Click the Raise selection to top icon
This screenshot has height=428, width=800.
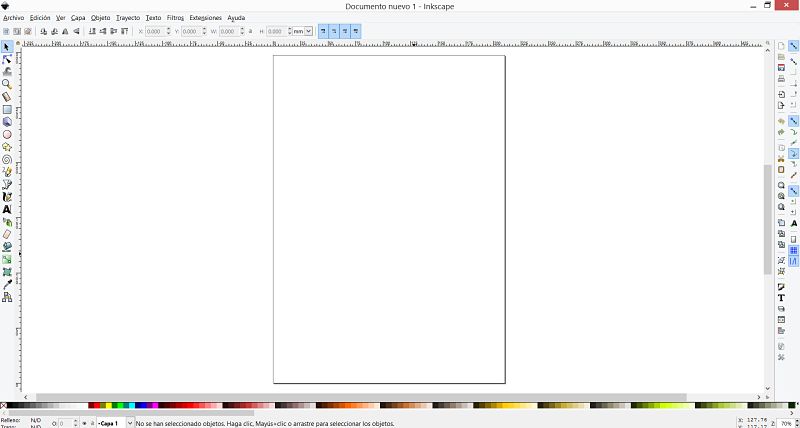pyautogui.click(x=125, y=32)
